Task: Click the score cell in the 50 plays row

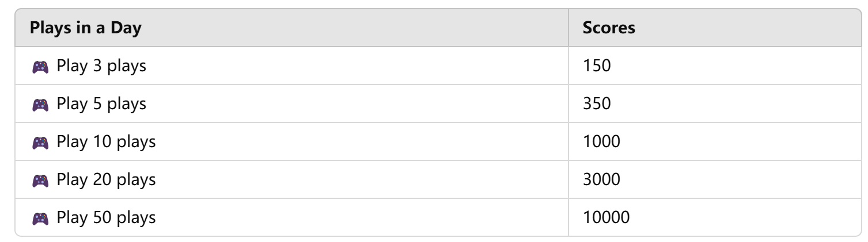Action: point(715,217)
